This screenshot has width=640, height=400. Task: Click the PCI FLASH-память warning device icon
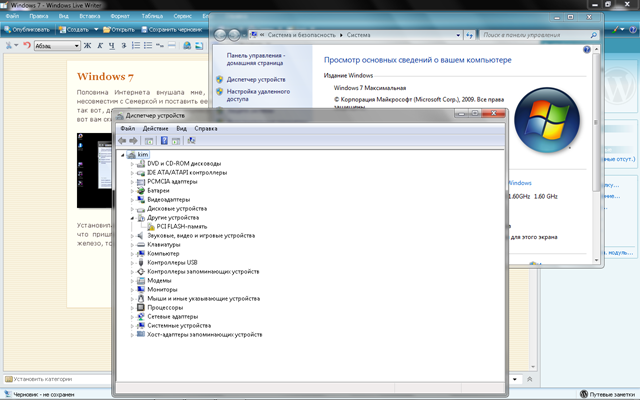(x=151, y=227)
